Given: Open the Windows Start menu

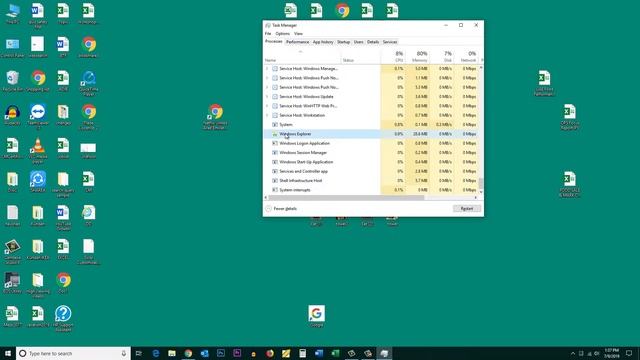Looking at the screenshot, I should click(8, 353).
